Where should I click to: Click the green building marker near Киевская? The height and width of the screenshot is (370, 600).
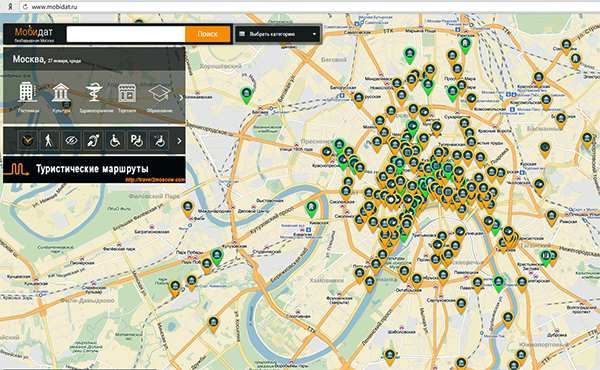pyautogui.click(x=311, y=209)
